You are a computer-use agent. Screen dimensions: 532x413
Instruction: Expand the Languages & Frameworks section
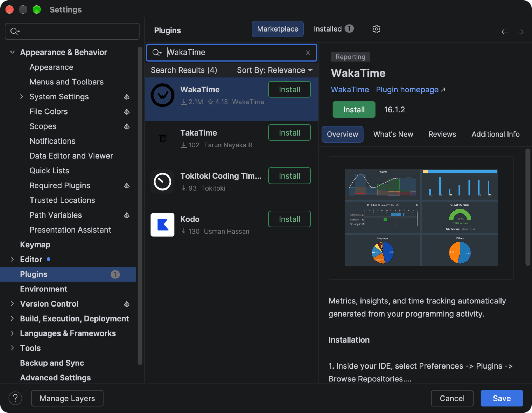pyautogui.click(x=12, y=333)
